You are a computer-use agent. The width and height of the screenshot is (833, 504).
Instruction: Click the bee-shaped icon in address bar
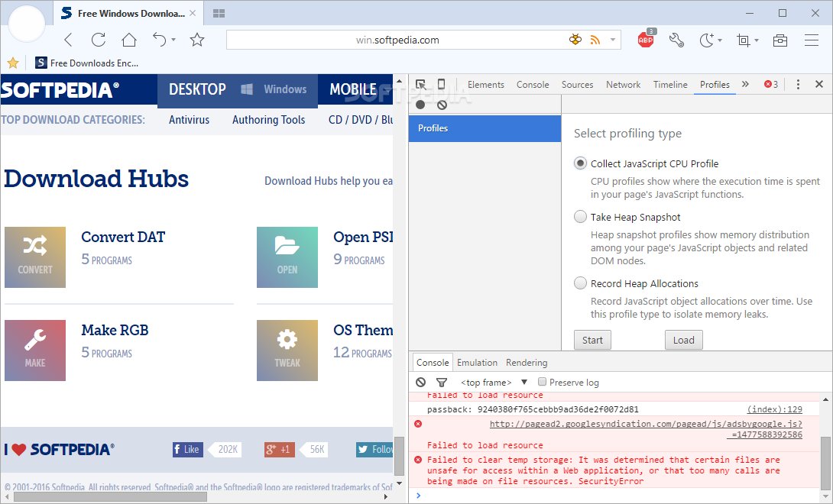[575, 39]
